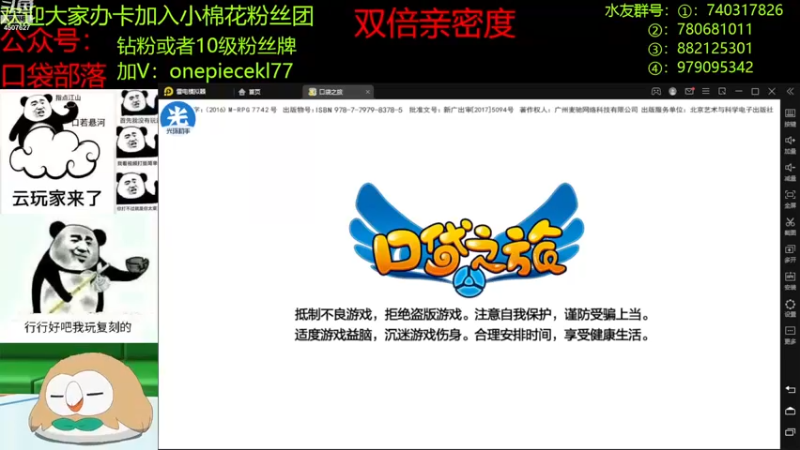Click the install APK (安装) icon
This screenshot has width=800, height=450.
pyautogui.click(x=790, y=280)
